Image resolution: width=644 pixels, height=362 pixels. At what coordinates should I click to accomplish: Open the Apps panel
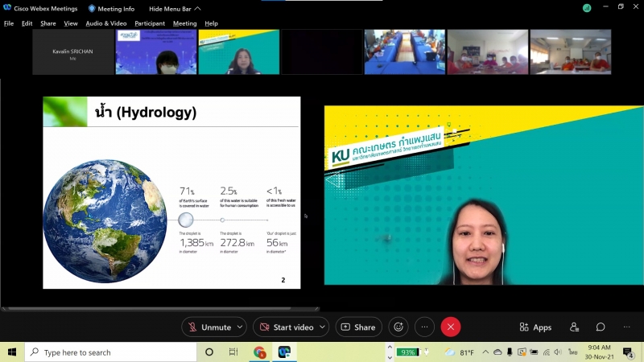pos(536,327)
